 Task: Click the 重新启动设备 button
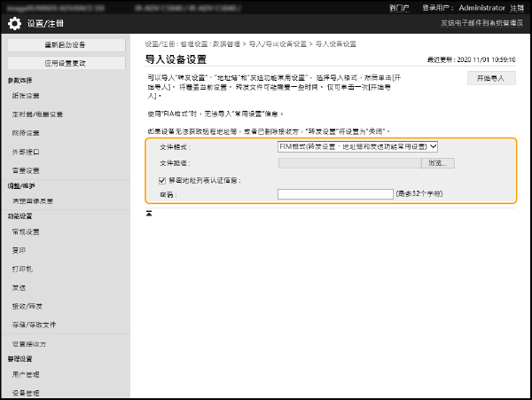66,44
